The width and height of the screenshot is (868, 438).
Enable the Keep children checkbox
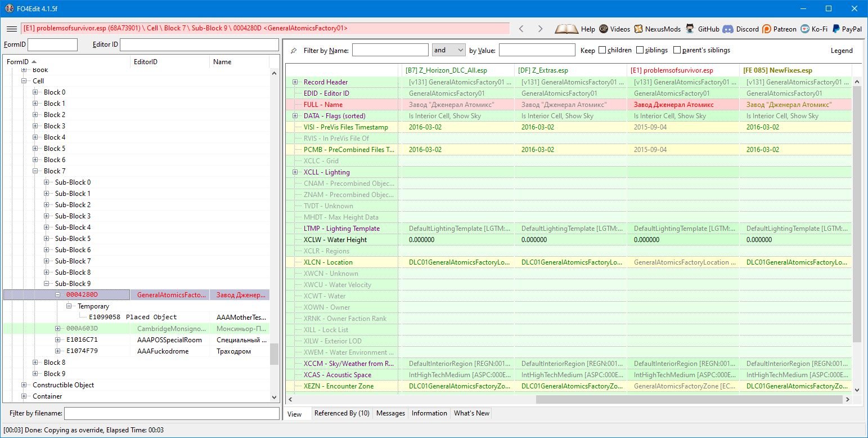(602, 50)
